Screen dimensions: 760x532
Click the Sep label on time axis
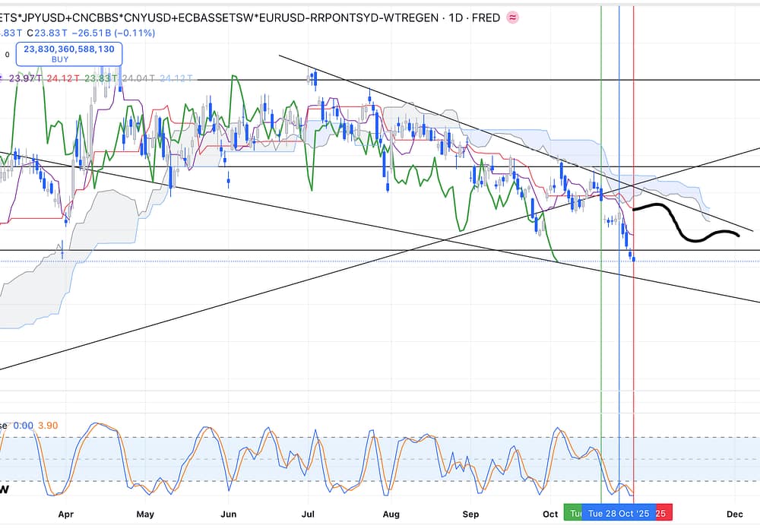[471, 514]
